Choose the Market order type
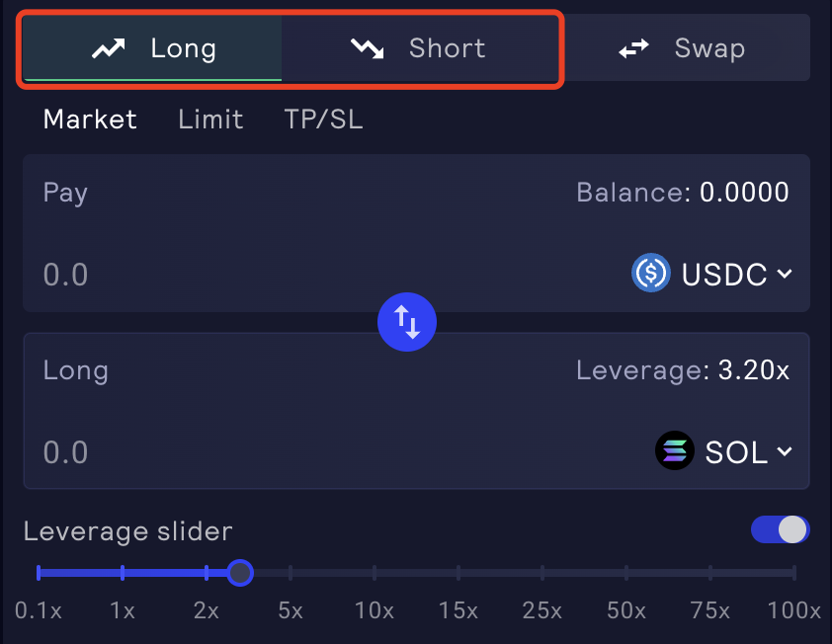The image size is (832, 644). tap(90, 120)
